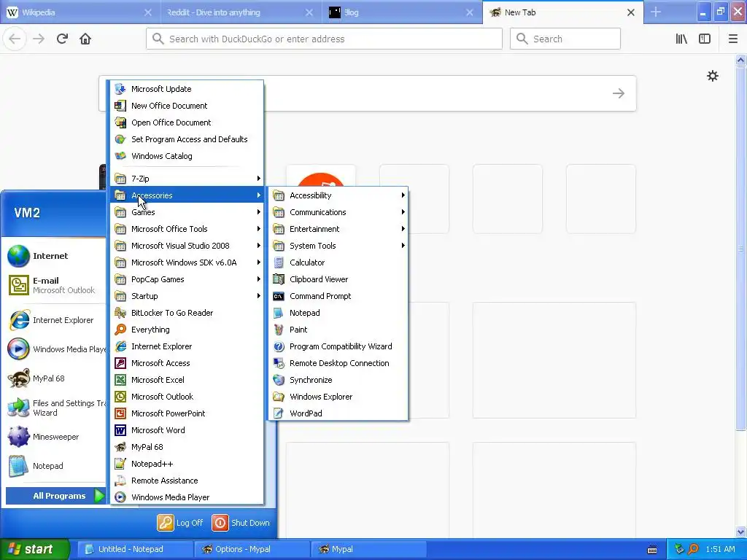Open Microsoft Excel

tap(187, 379)
